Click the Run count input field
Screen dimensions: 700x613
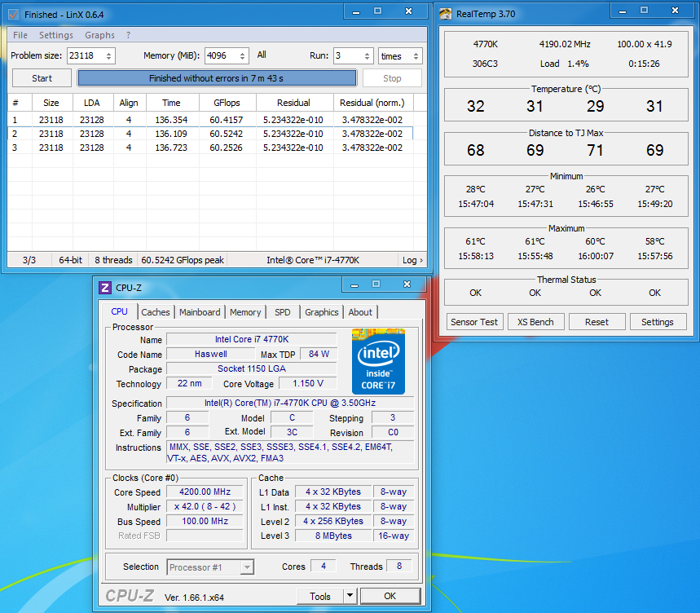tap(348, 55)
